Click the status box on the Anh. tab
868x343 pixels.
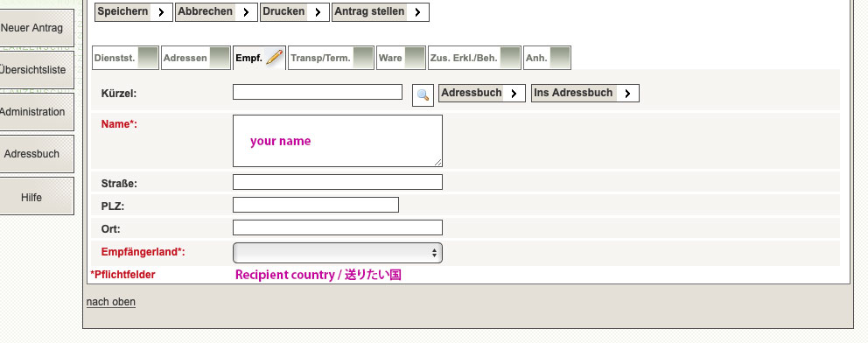click(560, 58)
